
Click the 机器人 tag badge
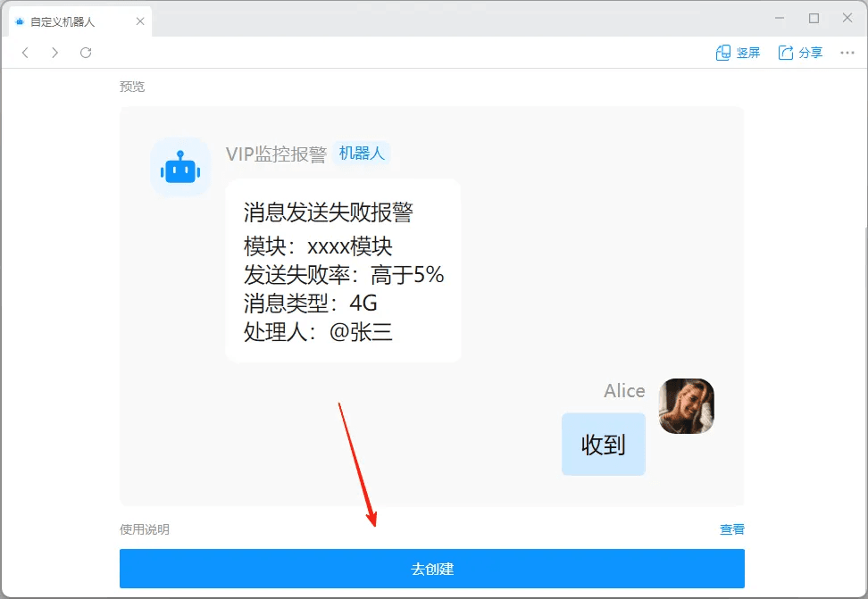coord(362,154)
